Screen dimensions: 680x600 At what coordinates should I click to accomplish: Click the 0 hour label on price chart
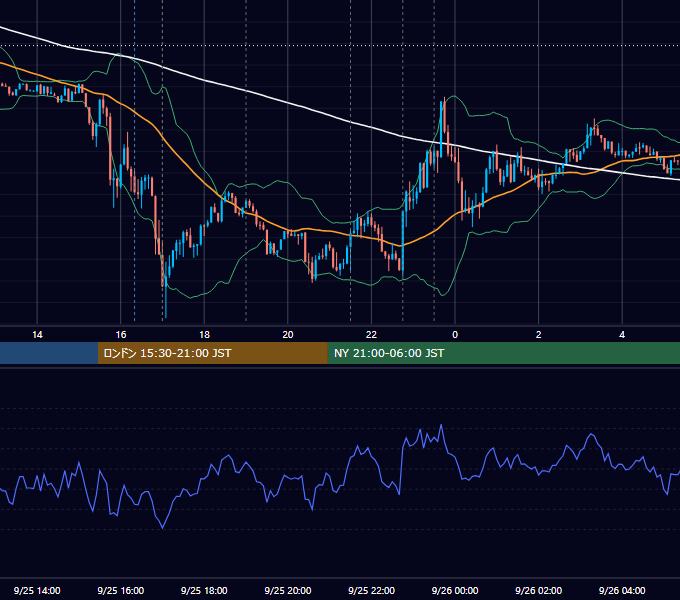455,335
